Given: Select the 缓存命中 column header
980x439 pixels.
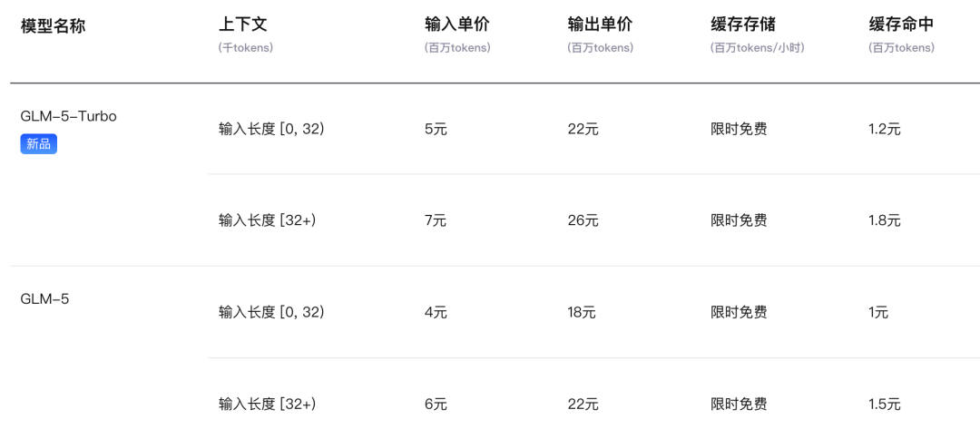Looking at the screenshot, I should tap(901, 24).
